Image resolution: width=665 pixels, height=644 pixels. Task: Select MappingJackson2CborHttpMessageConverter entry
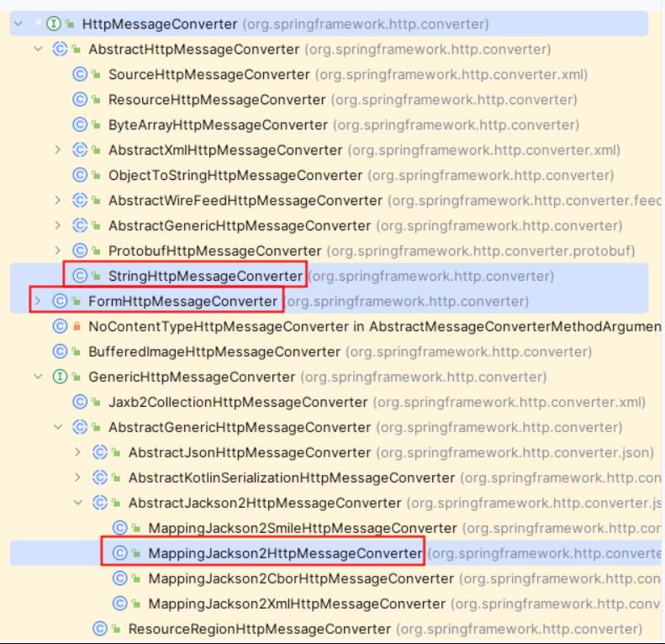[301, 578]
